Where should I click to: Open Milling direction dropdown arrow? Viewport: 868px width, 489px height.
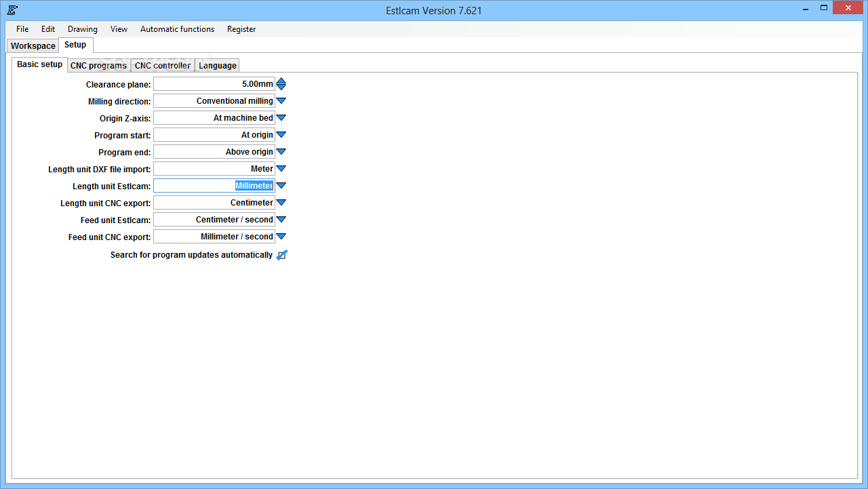coord(281,101)
